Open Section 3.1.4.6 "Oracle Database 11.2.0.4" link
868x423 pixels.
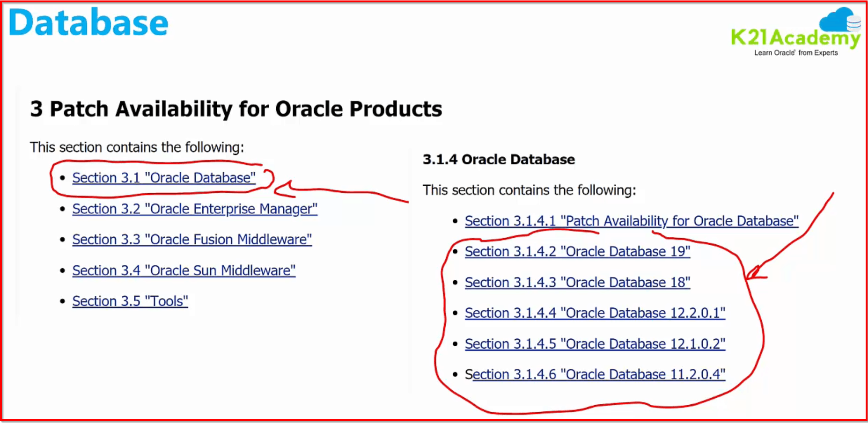click(595, 375)
